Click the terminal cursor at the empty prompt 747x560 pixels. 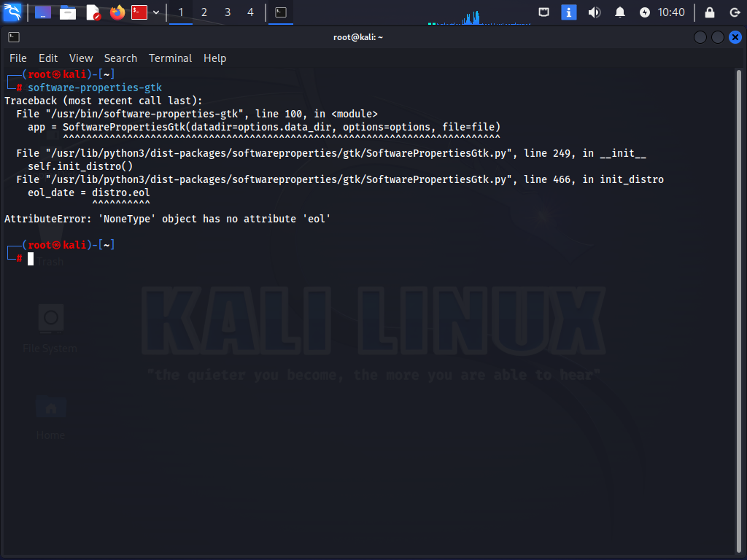pyautogui.click(x=31, y=259)
